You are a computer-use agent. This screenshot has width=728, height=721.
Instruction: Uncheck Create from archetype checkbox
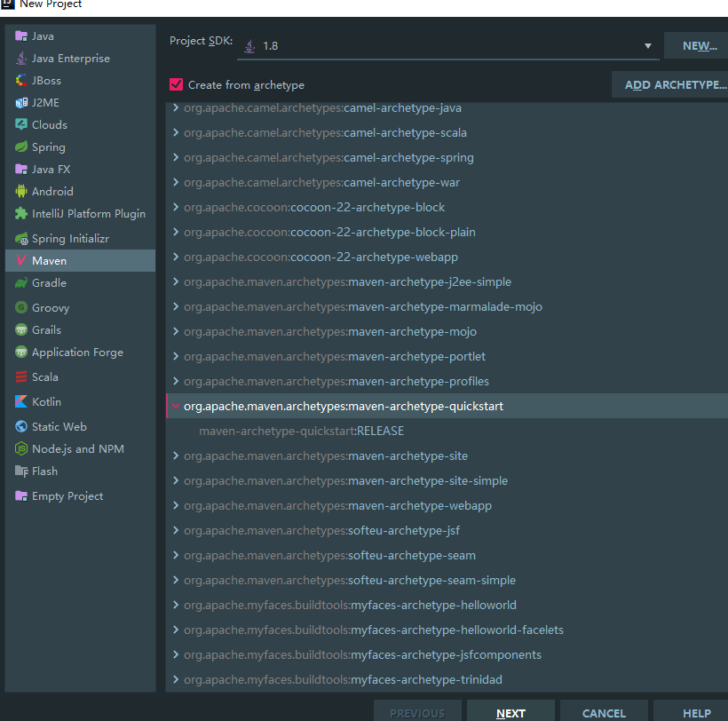pos(176,84)
